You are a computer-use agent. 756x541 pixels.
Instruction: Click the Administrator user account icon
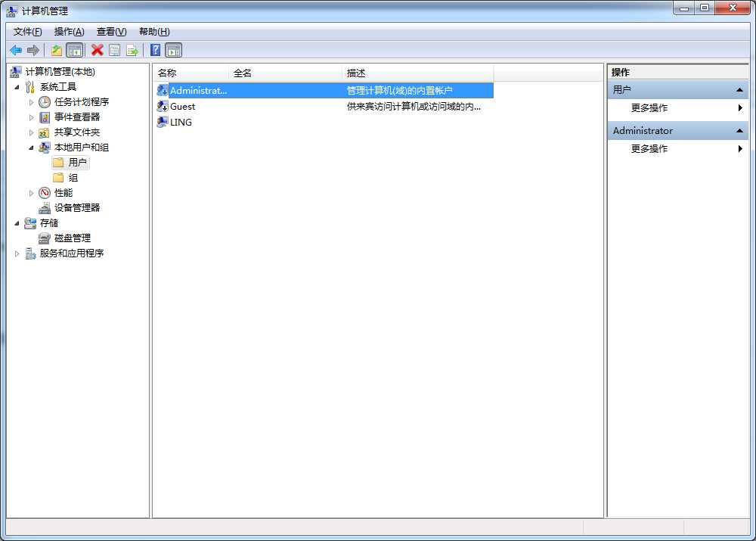point(163,90)
